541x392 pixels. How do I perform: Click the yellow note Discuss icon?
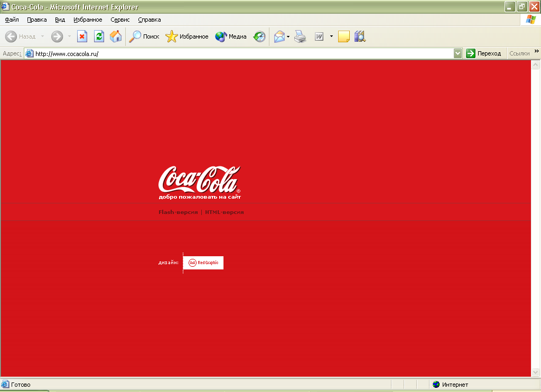(343, 36)
